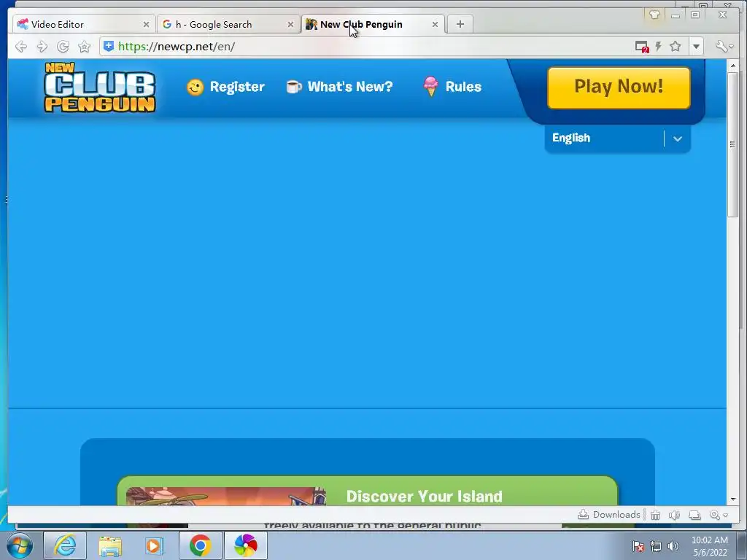
Task: Open the screen capture icon with red badge
Action: 642,47
